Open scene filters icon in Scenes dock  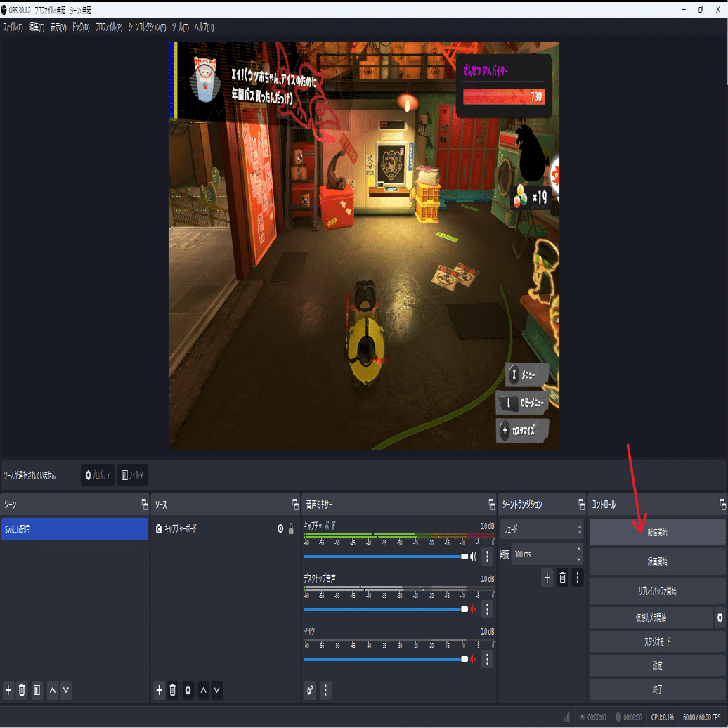[x=37, y=690]
